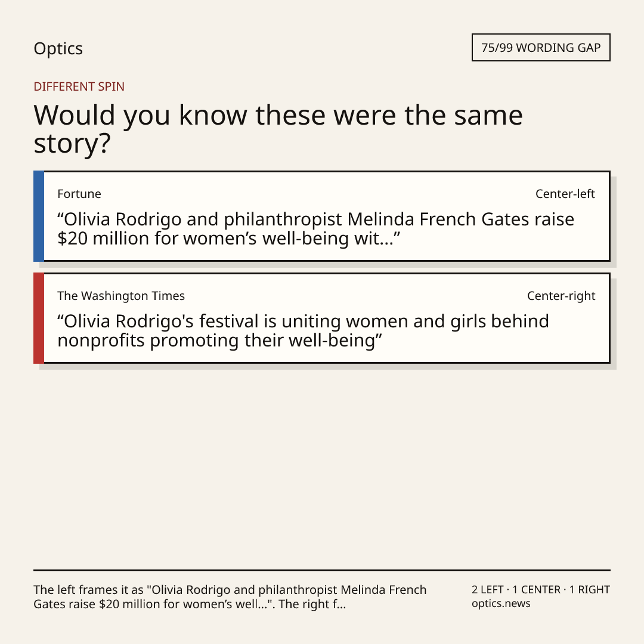This screenshot has height=644, width=644.
Task: Click the footer divider line
Action: 322,570
